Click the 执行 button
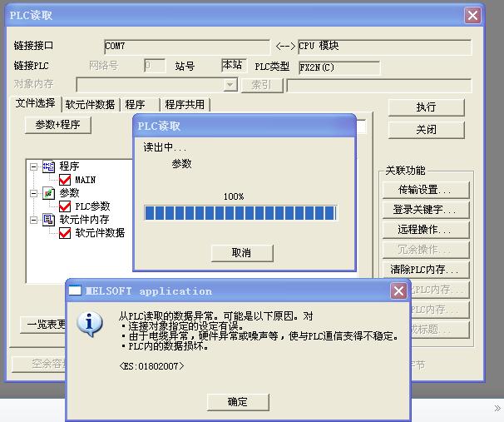Viewport: 504px width, 422px height. (426, 107)
